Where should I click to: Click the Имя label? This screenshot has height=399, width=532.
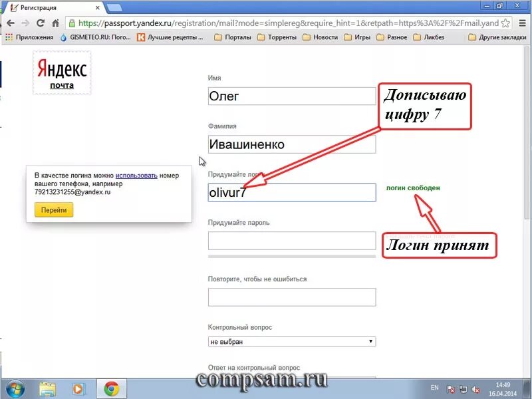(214, 78)
